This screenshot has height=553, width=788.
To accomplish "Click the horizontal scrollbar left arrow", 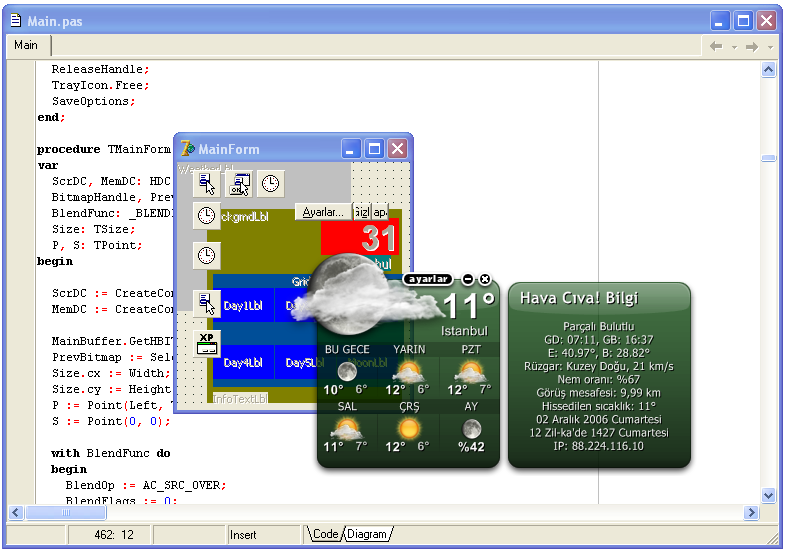I will click(x=16, y=512).
